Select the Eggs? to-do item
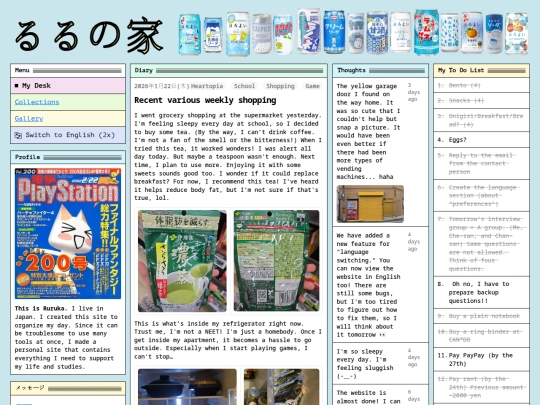 (481, 140)
